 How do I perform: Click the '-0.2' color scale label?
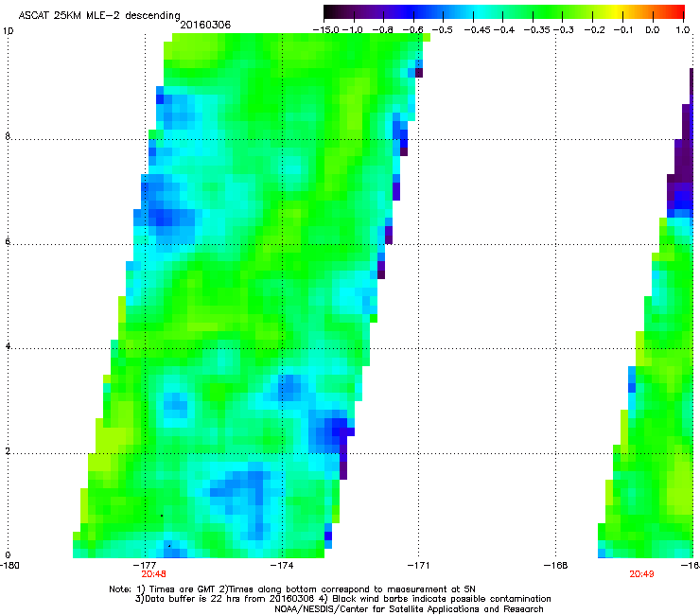tap(595, 29)
